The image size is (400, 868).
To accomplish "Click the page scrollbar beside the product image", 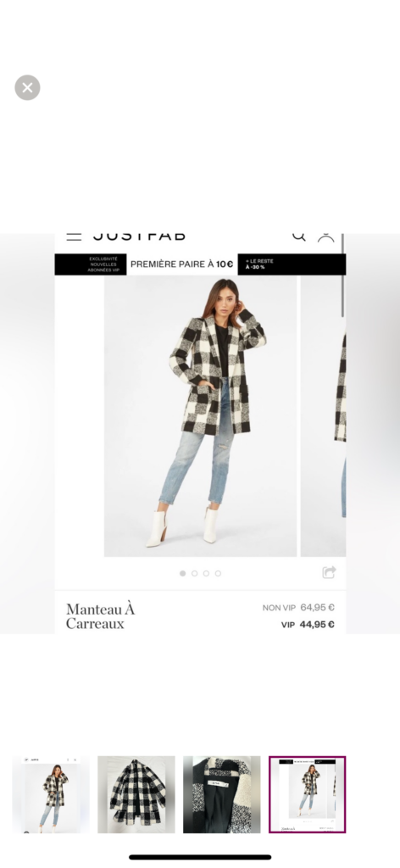I will [343, 275].
